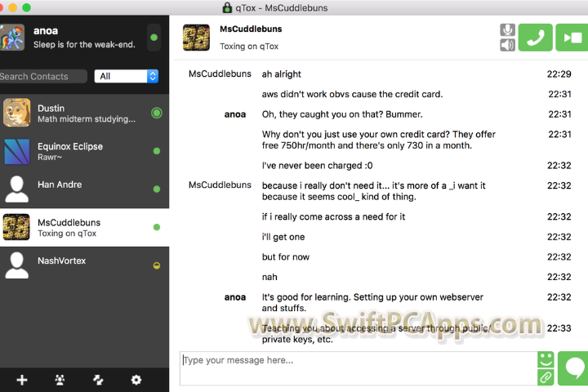Click the 22:29 timestamp

tap(559, 73)
